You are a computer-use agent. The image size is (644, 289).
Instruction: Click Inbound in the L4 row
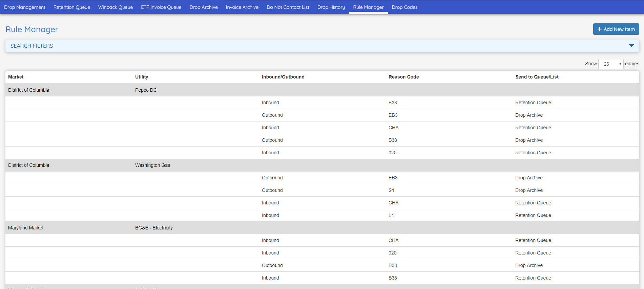click(270, 215)
